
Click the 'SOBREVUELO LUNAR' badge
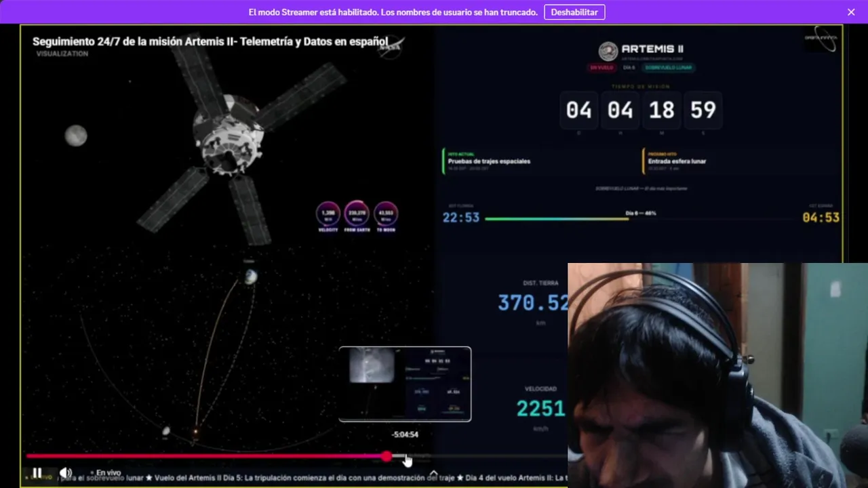pos(669,67)
